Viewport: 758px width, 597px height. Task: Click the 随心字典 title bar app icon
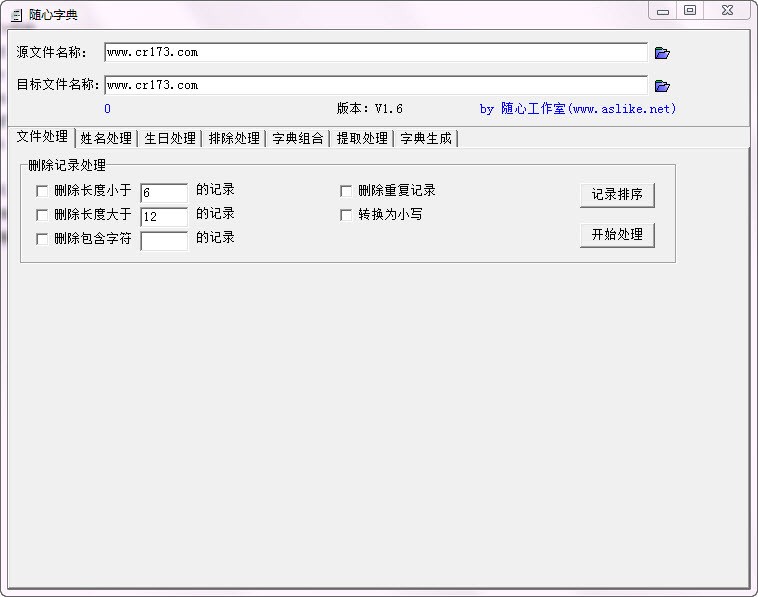click(x=16, y=15)
